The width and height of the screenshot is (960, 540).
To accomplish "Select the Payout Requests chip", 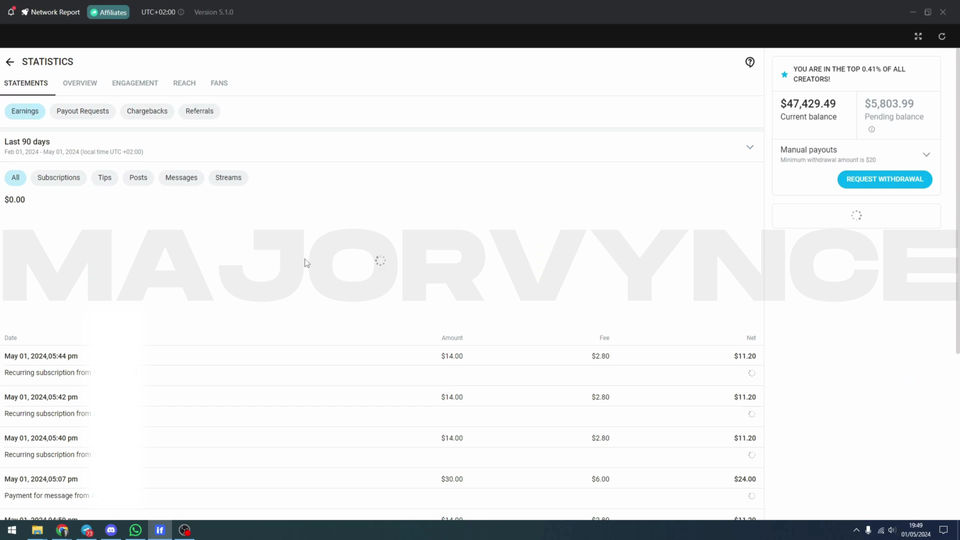I will [83, 111].
